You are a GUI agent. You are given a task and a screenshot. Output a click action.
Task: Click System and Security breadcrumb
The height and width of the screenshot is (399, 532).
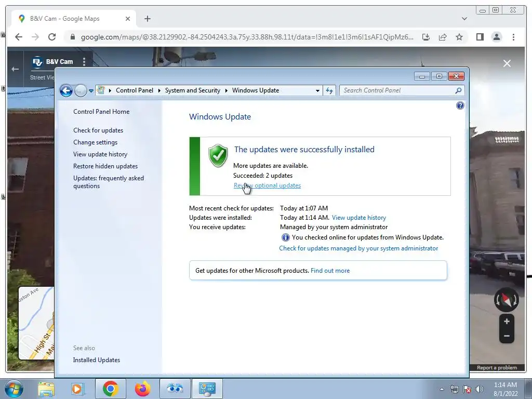click(x=192, y=90)
